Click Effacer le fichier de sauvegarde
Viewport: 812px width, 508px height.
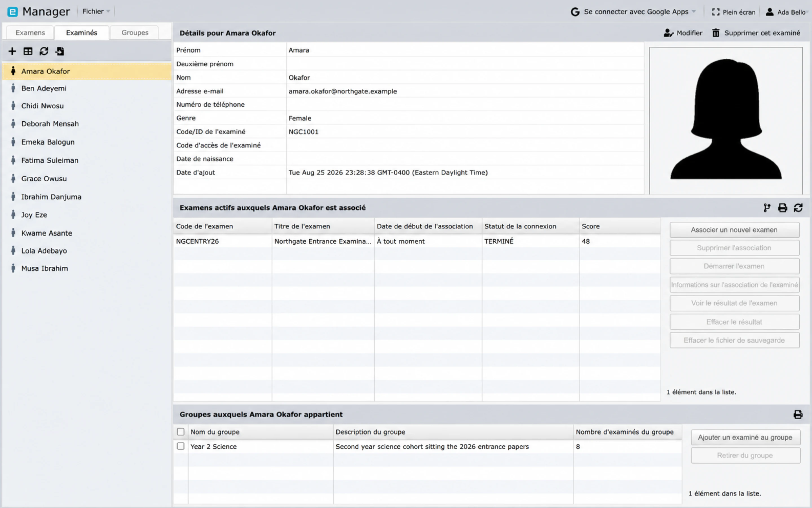click(x=734, y=340)
